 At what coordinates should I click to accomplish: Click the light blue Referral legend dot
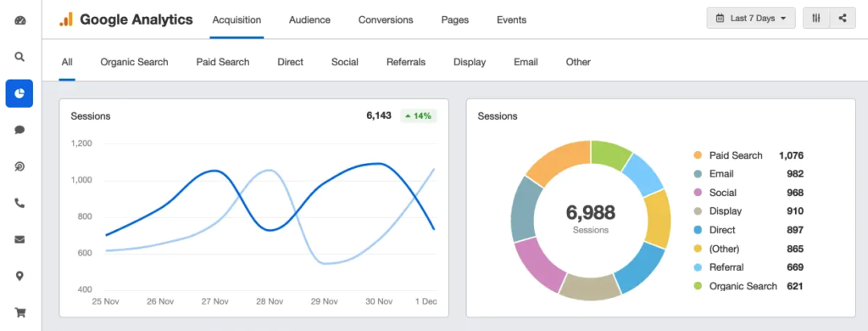(x=698, y=267)
